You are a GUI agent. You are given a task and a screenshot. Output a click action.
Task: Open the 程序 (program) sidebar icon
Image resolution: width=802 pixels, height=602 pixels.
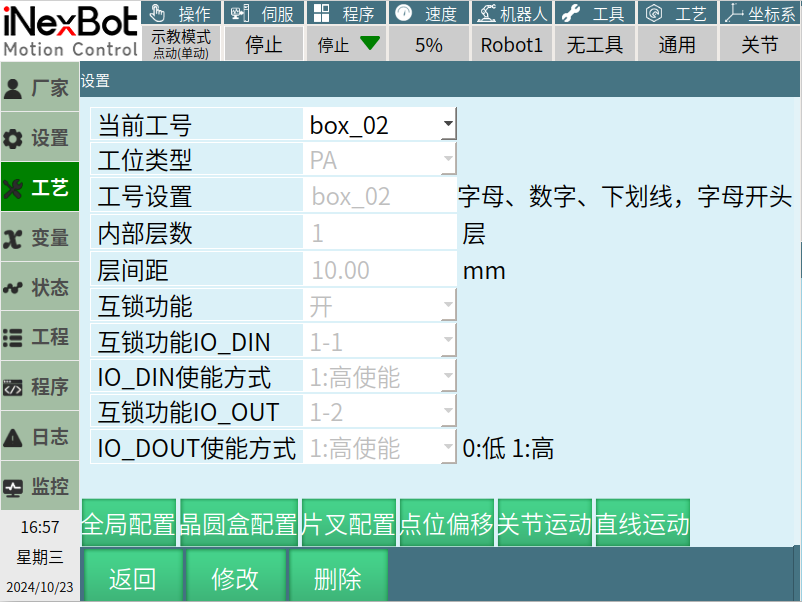14,388
